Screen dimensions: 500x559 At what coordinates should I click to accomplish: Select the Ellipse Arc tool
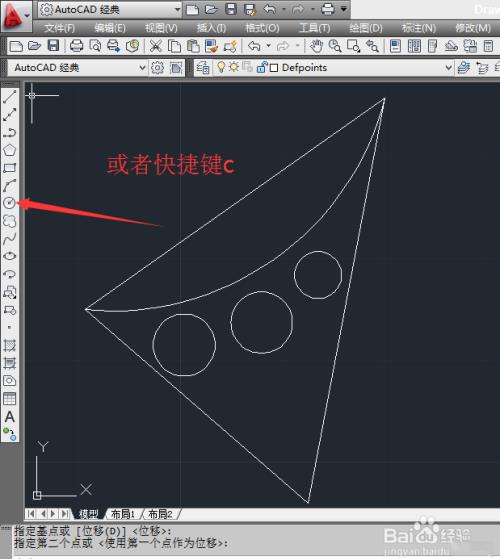[x=10, y=274]
